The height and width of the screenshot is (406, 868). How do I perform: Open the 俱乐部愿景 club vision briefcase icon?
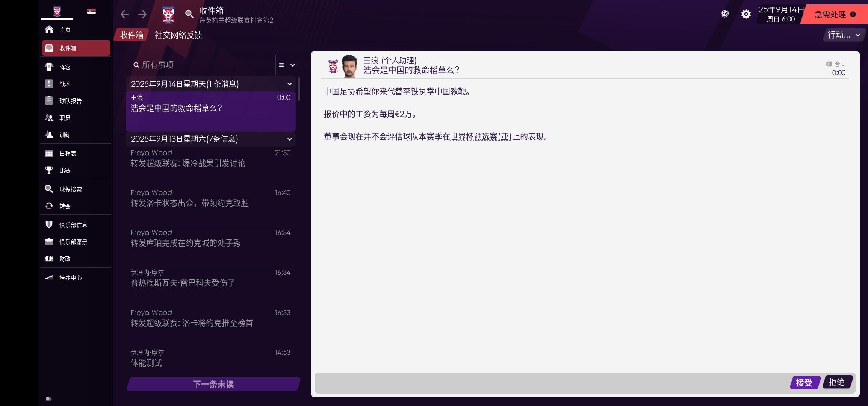click(x=49, y=242)
